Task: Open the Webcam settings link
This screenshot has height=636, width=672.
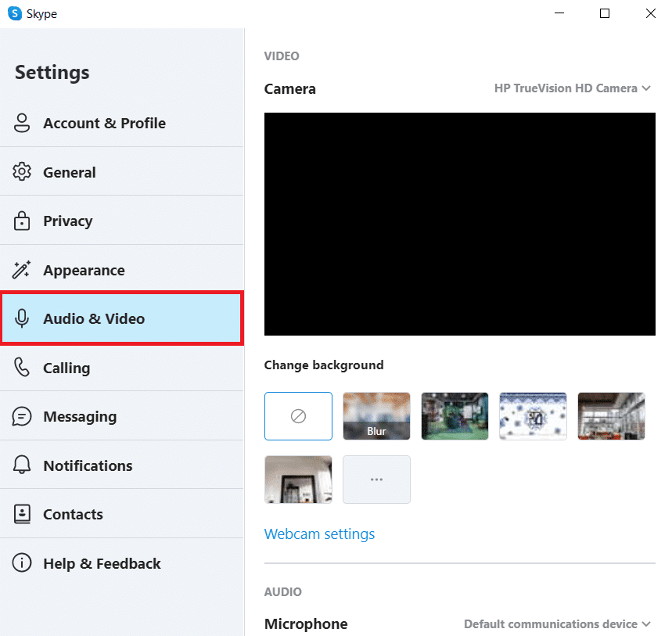Action: point(319,534)
